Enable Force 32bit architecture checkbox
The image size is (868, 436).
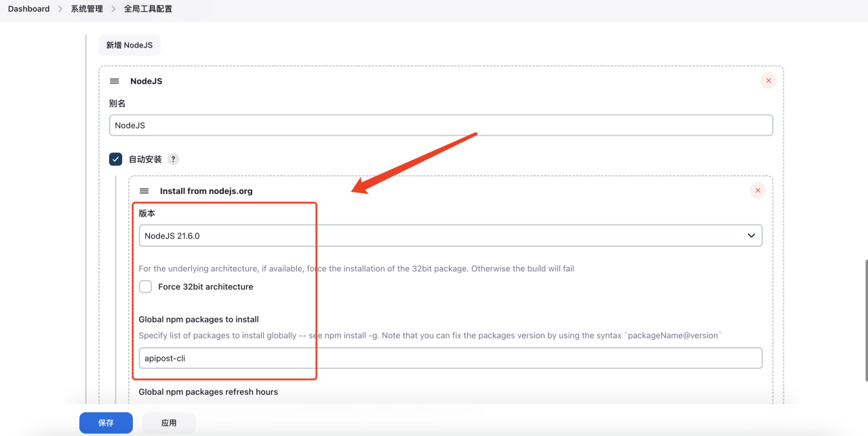[x=145, y=287]
